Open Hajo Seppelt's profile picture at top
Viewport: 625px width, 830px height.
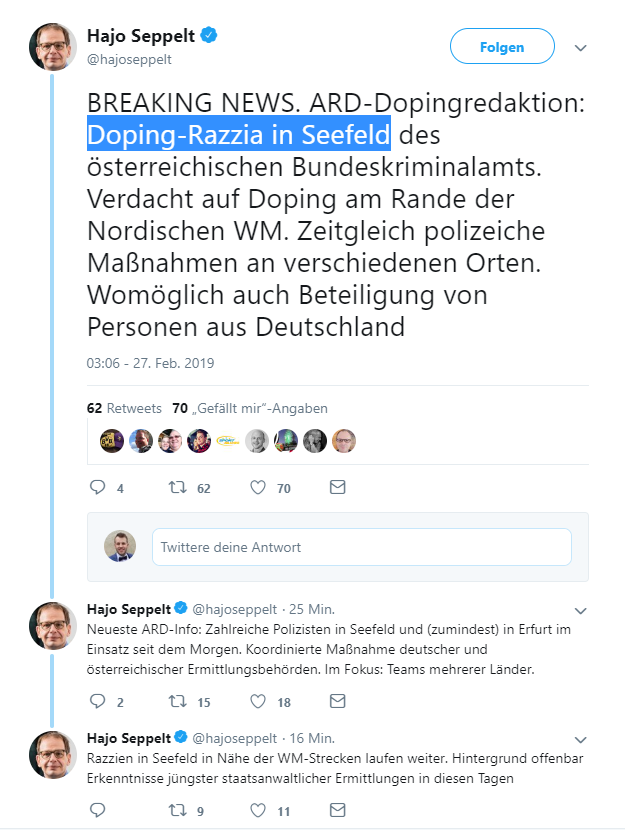[53, 47]
